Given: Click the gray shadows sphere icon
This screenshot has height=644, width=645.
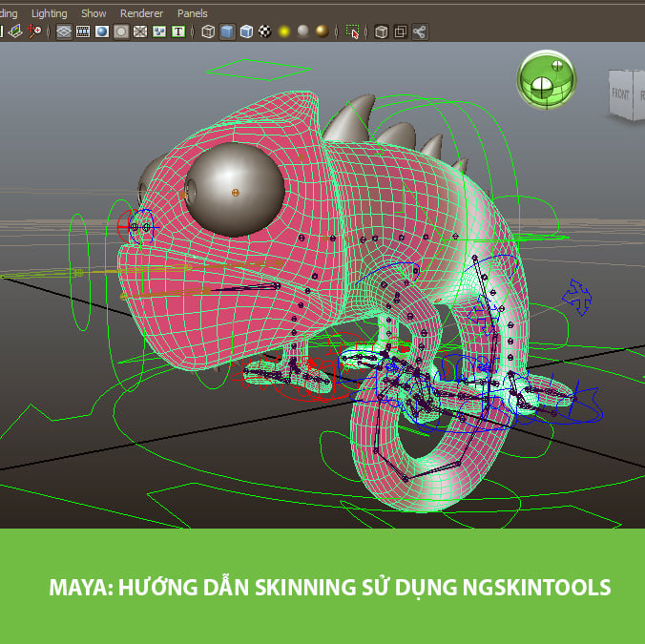Looking at the screenshot, I should pyautogui.click(x=303, y=31).
